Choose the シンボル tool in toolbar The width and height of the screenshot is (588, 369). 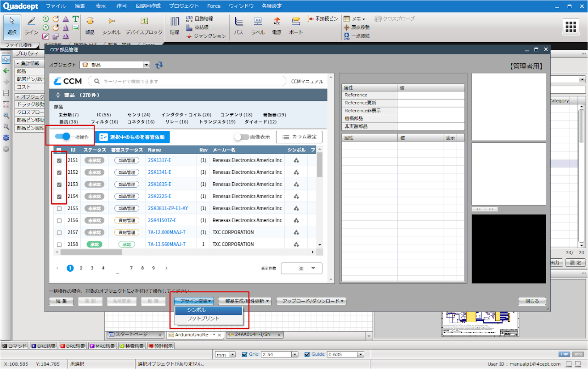coord(111,25)
